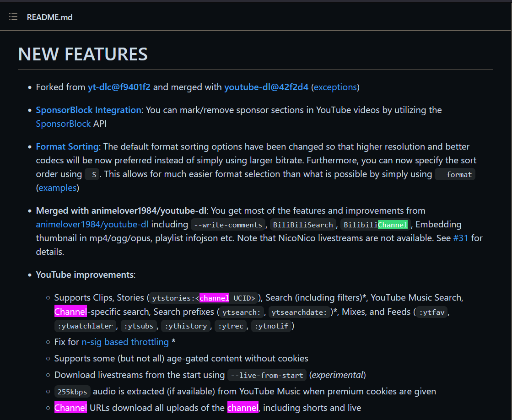Click the ytstories:<channel UCID> code snippet
512x420 pixels.
coord(204,298)
